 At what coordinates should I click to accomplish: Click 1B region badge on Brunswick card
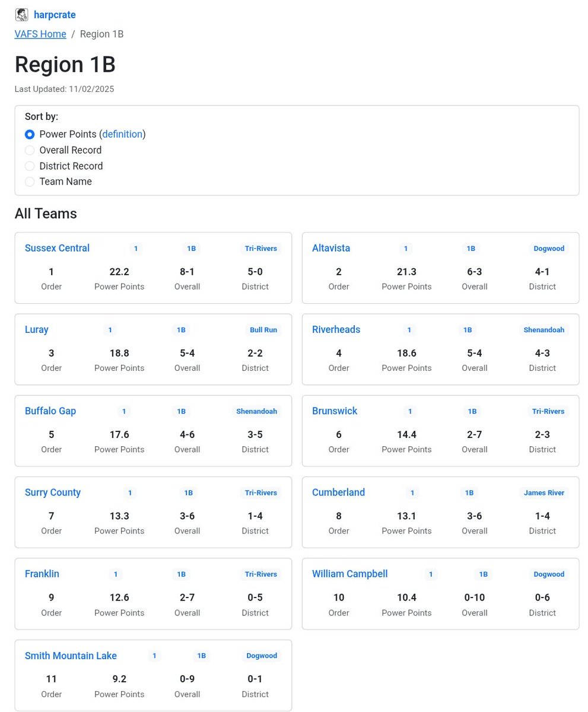click(x=472, y=411)
